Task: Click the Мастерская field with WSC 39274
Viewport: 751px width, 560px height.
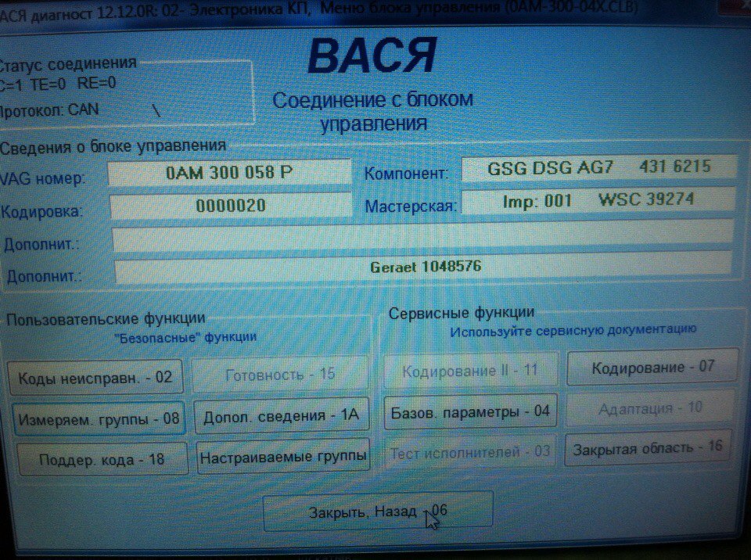Action: pos(598,200)
